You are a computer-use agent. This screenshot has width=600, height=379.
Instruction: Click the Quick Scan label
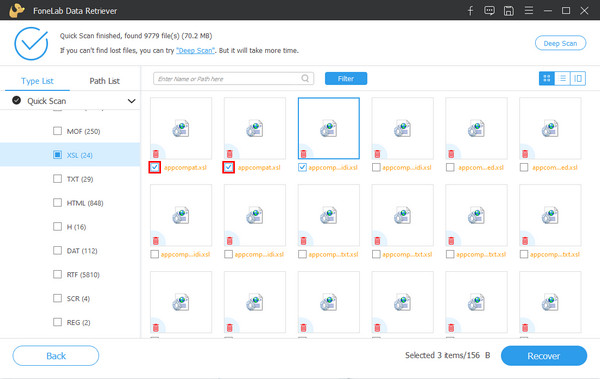pyautogui.click(x=47, y=101)
